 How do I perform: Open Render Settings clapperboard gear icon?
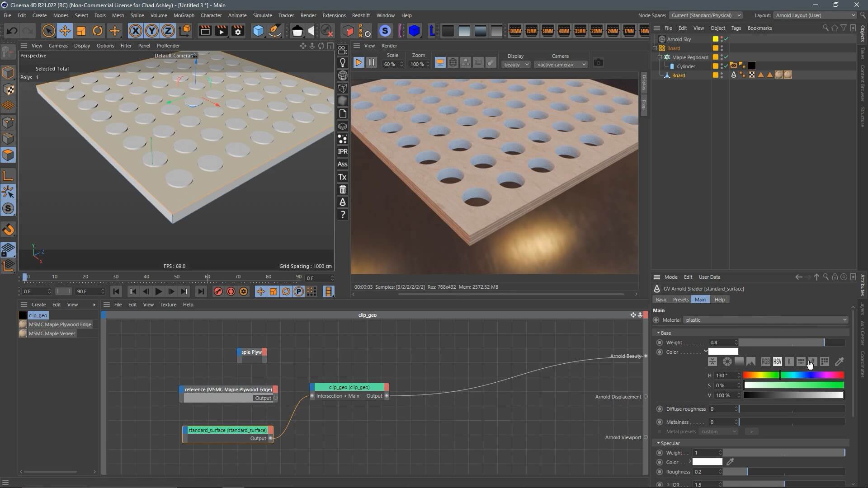pyautogui.click(x=238, y=31)
